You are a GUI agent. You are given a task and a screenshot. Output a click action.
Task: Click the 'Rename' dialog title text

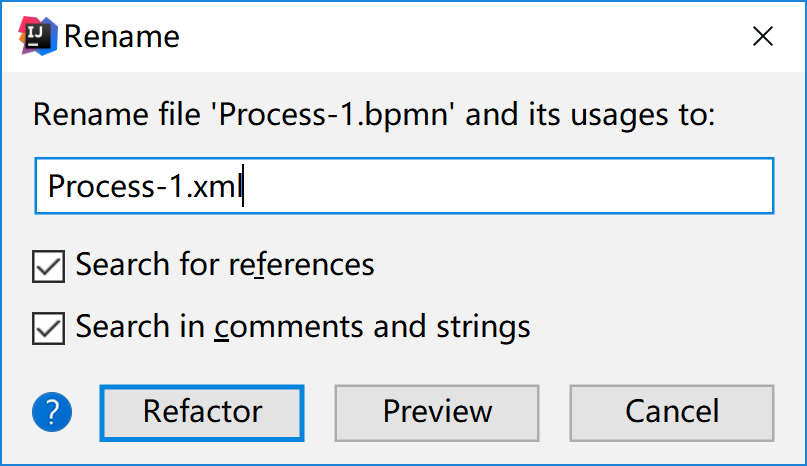click(121, 37)
